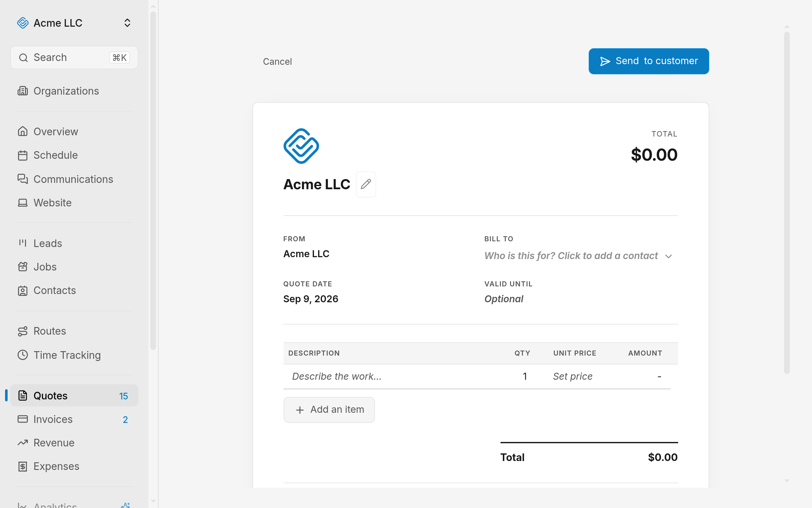Open Revenue via the trending arrow icon

(x=23, y=443)
